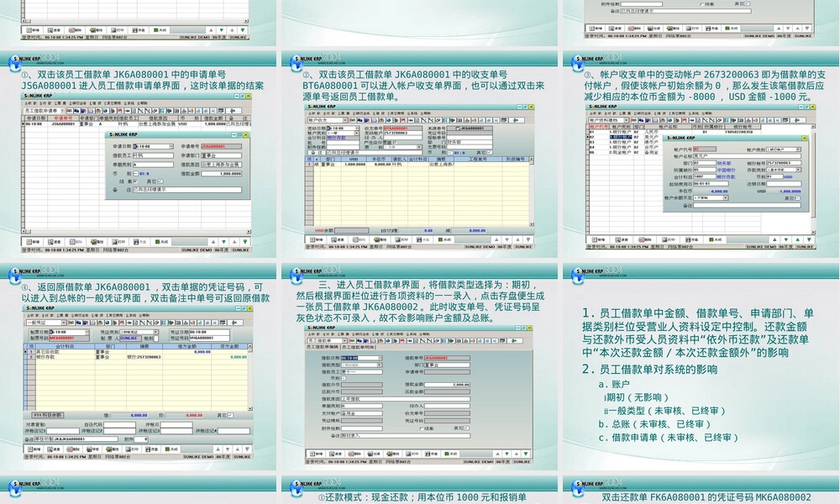The image size is (840, 504).
Task: Expand 帐户类别 dropdown in slide ③ dialog
Action: 798,150
